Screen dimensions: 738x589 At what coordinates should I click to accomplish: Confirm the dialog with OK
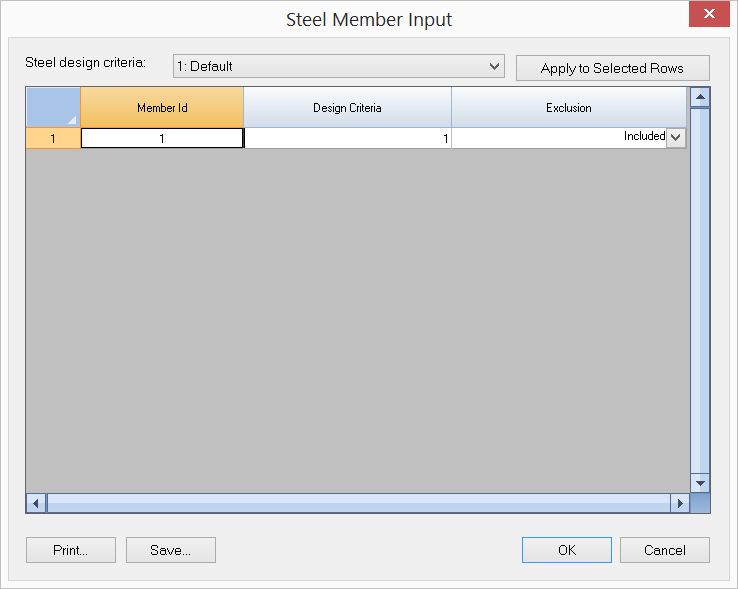(566, 550)
